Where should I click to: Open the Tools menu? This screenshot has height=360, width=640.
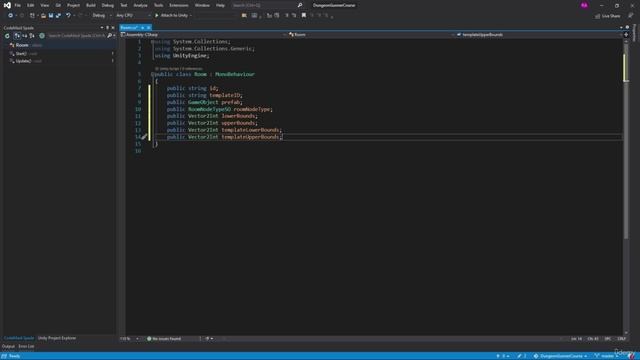click(x=158, y=5)
